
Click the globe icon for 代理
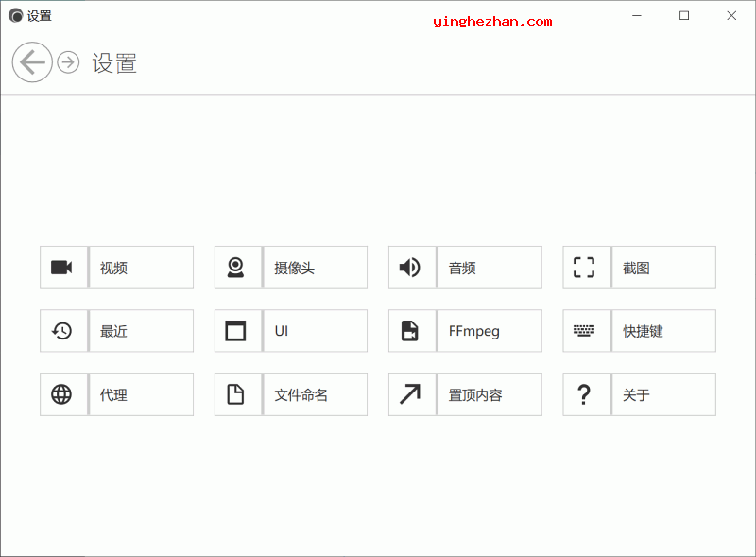pyautogui.click(x=62, y=394)
